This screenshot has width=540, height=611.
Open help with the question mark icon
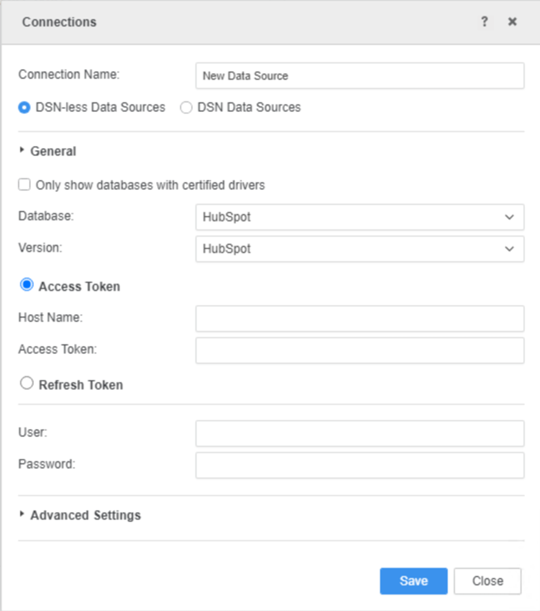(484, 21)
